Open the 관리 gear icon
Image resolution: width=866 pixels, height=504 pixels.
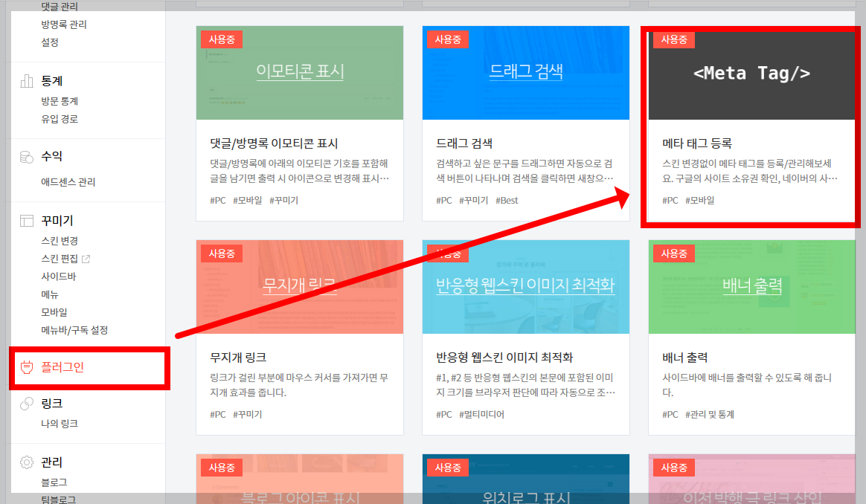coord(28,462)
